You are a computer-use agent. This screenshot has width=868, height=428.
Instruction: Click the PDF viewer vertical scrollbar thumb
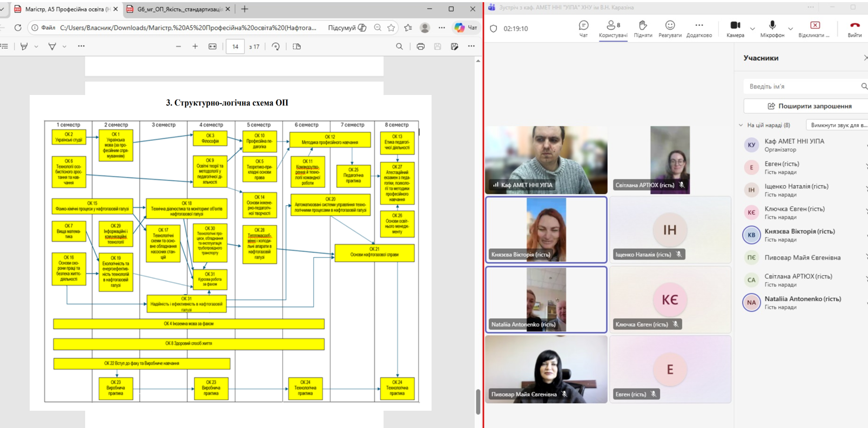(478, 401)
